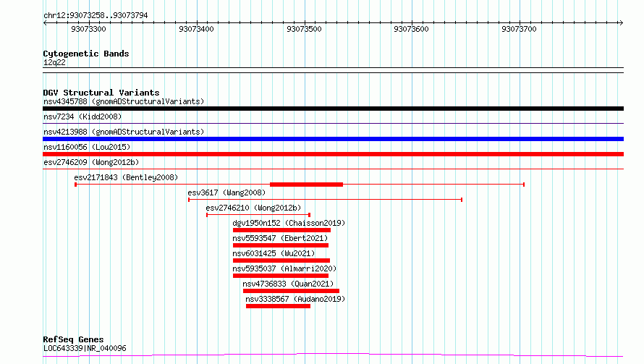The height and width of the screenshot is (364, 644).
Task: Click the left arrow of the ruler
Action: click(x=45, y=23)
